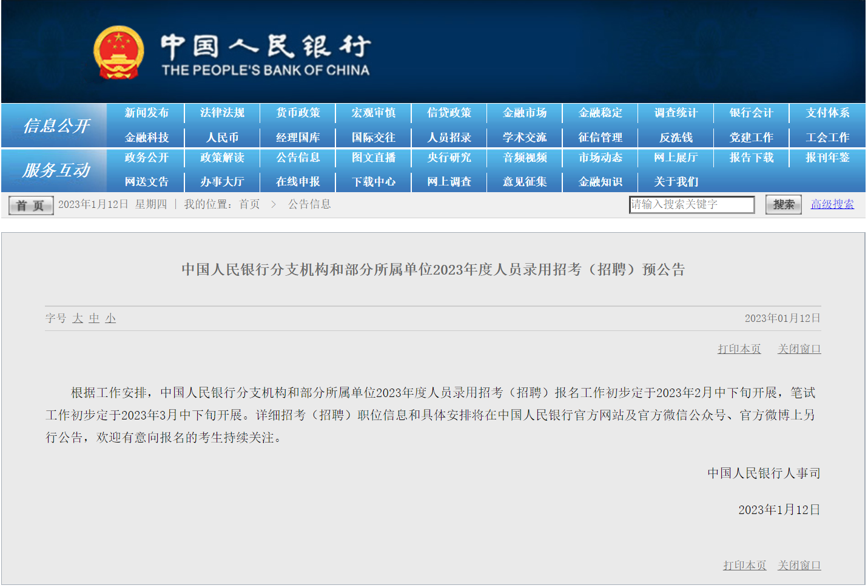The height and width of the screenshot is (588, 868).
Task: Go to 货币政策 section
Action: click(x=298, y=113)
